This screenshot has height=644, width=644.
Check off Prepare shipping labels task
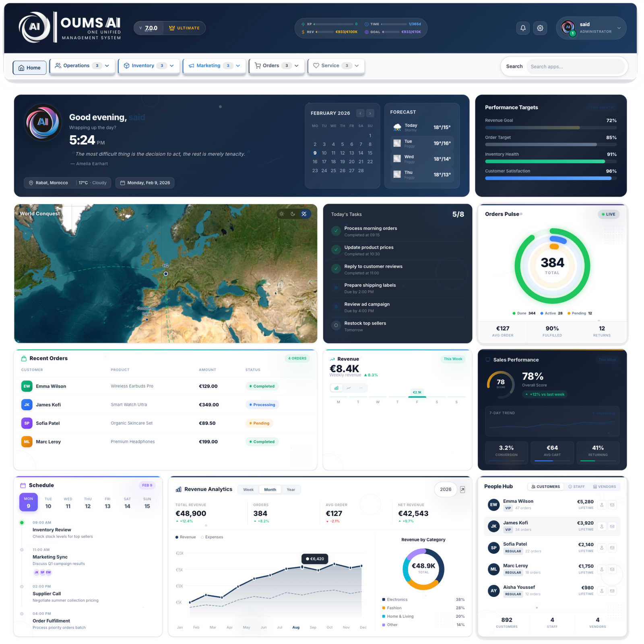click(x=336, y=287)
